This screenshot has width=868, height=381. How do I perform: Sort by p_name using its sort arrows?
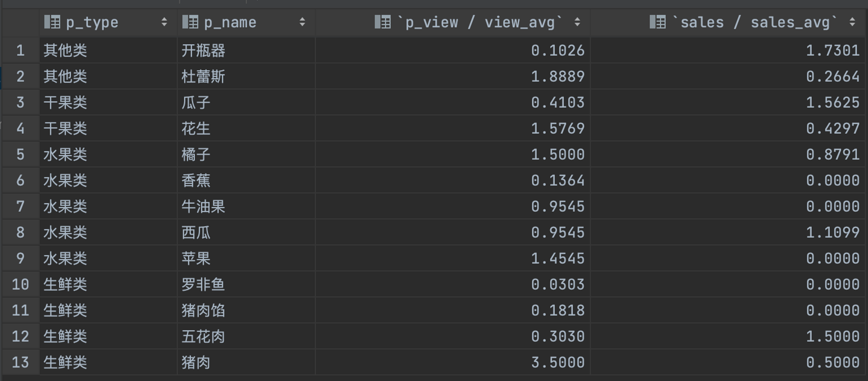[x=302, y=22]
